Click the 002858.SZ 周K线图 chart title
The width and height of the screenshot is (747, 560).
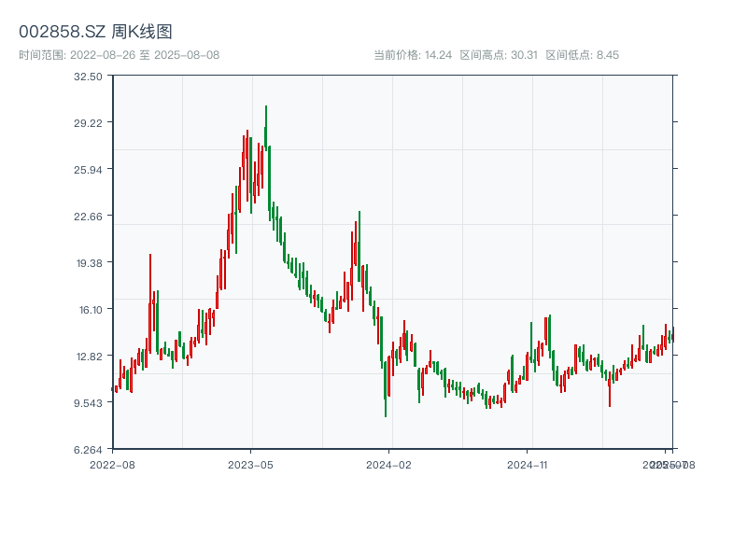click(x=95, y=32)
